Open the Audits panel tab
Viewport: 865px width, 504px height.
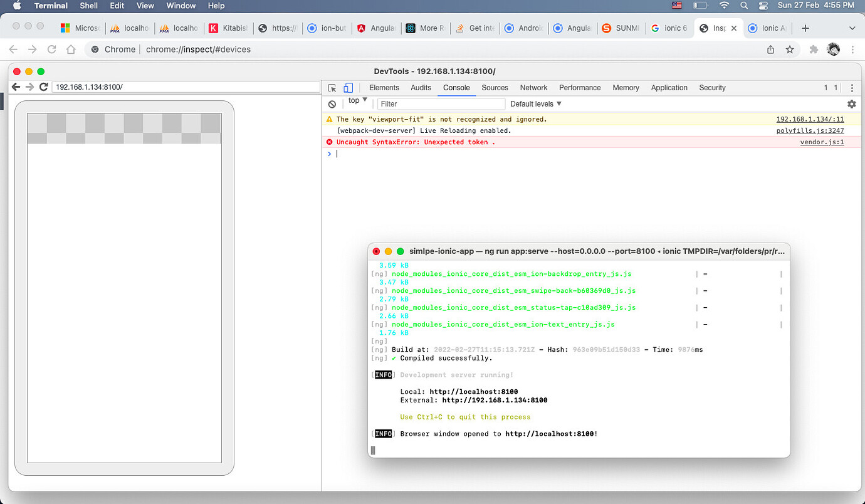[421, 88]
